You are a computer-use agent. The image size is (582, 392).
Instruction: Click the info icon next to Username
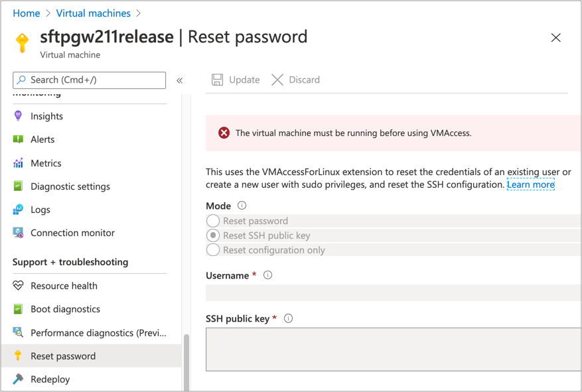(267, 275)
